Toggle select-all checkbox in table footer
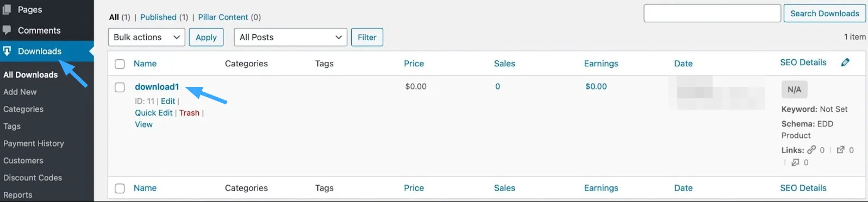Screen dimensions: 868x202 pyautogui.click(x=120, y=188)
